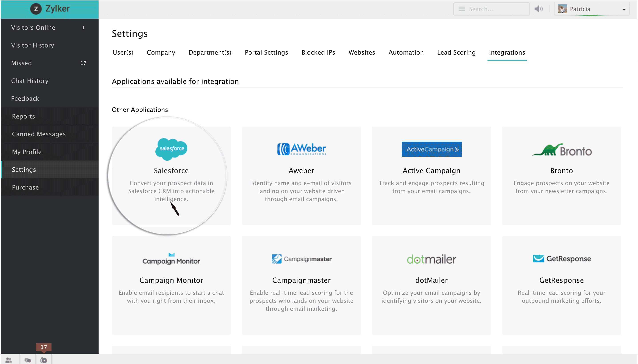Click the chat bubbles icon in bottom bar
Image resolution: width=638 pixels, height=364 pixels.
click(28, 360)
